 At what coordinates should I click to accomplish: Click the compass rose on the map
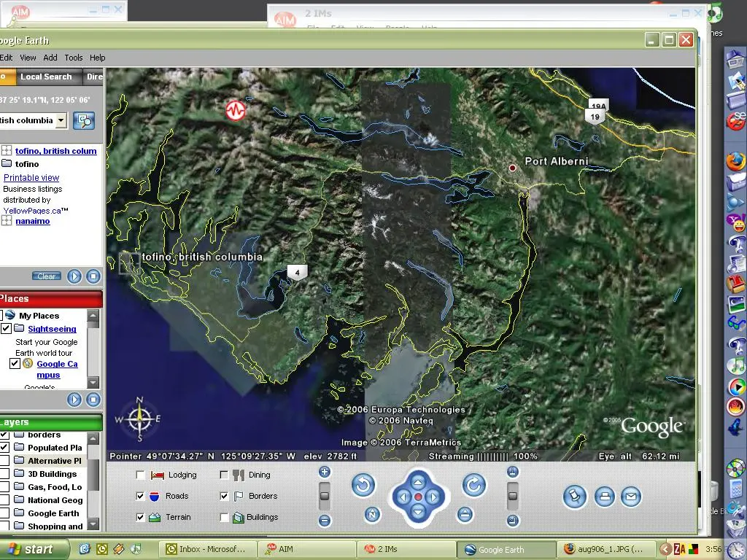tap(139, 419)
